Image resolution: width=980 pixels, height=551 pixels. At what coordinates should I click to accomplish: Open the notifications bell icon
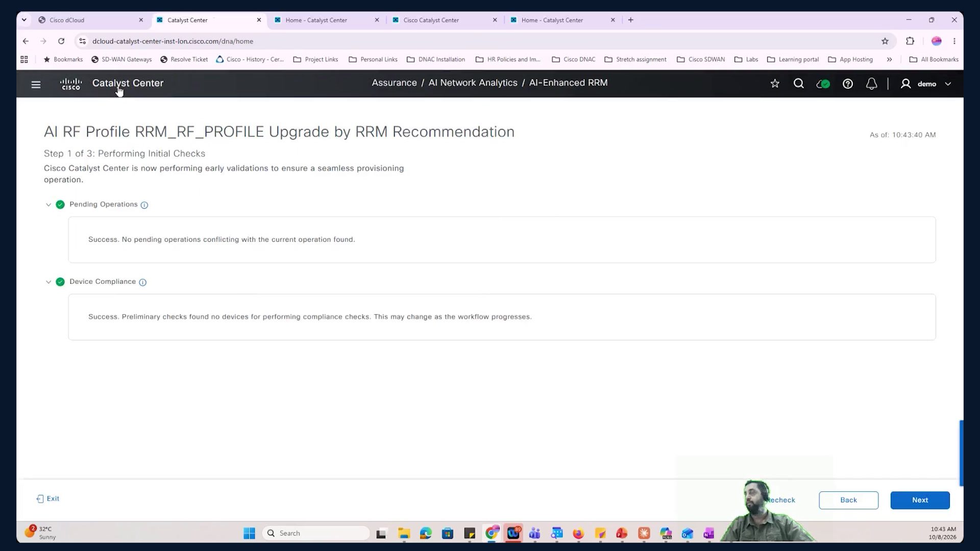click(872, 84)
